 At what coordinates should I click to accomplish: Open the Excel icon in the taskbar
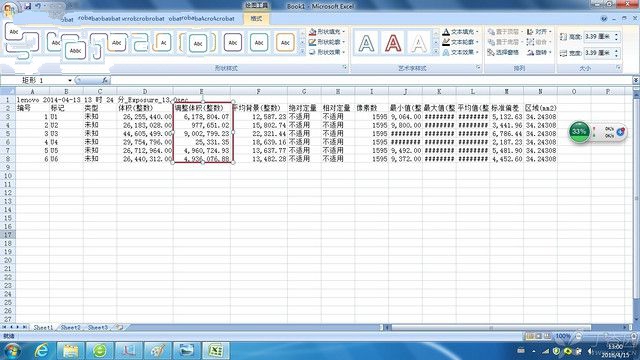216,350
